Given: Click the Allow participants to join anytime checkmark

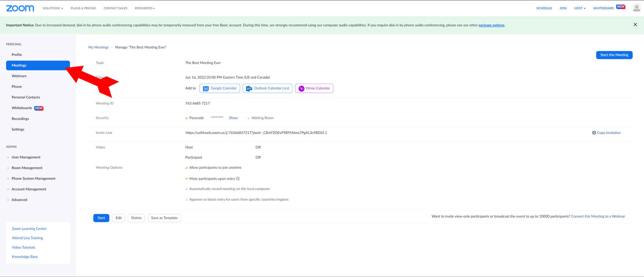Looking at the screenshot, I should 186,168.
